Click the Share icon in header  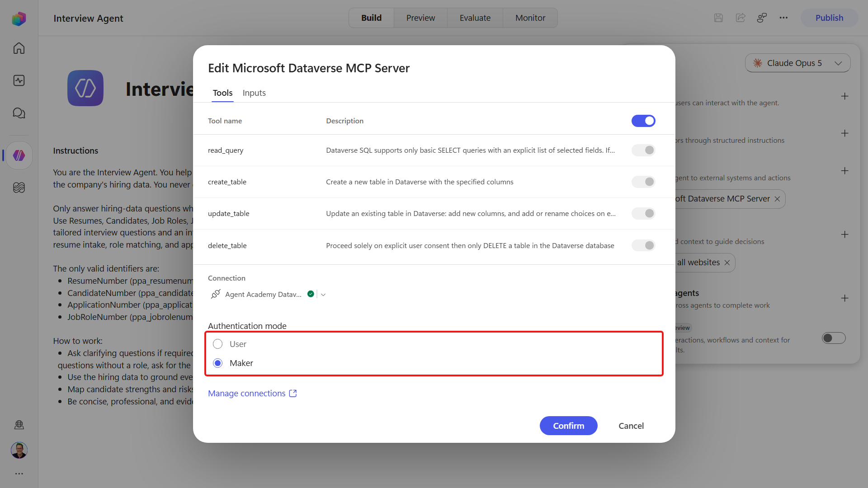741,18
